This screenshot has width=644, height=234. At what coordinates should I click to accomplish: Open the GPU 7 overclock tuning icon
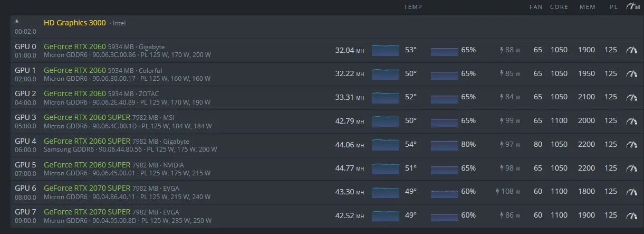tap(631, 216)
